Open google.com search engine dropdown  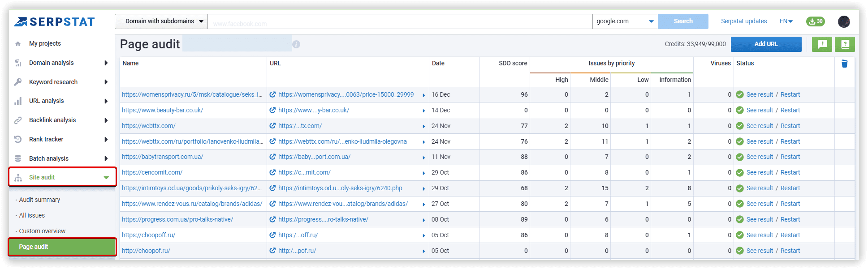coord(625,21)
